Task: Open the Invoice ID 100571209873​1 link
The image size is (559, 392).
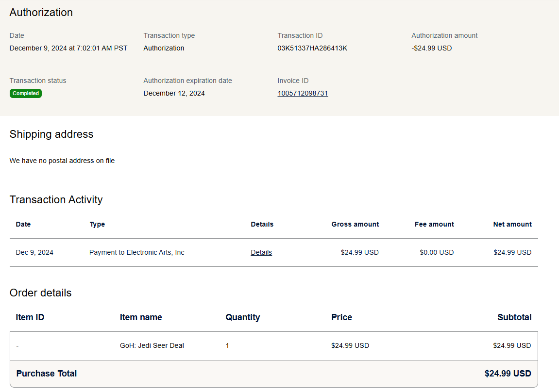Action: [x=303, y=93]
